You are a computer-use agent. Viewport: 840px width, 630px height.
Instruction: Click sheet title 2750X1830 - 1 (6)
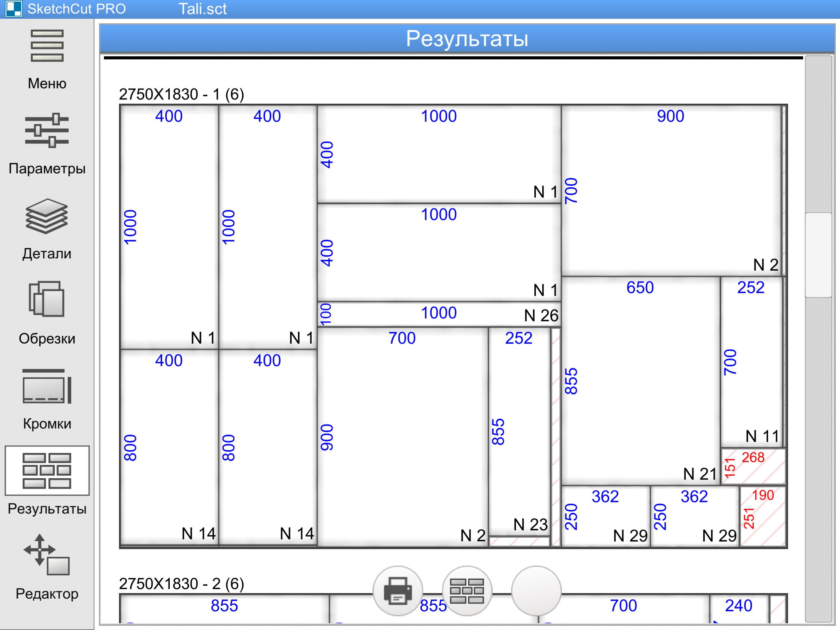(181, 94)
